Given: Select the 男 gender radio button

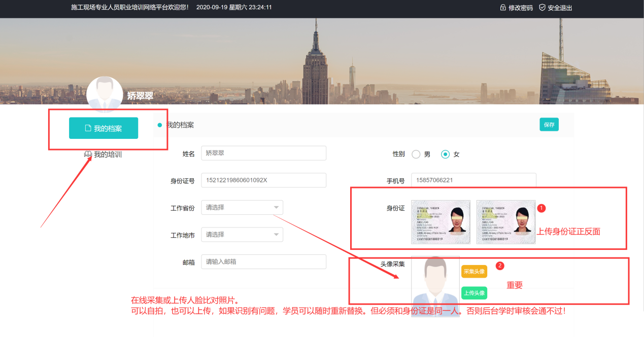Looking at the screenshot, I should point(416,154).
